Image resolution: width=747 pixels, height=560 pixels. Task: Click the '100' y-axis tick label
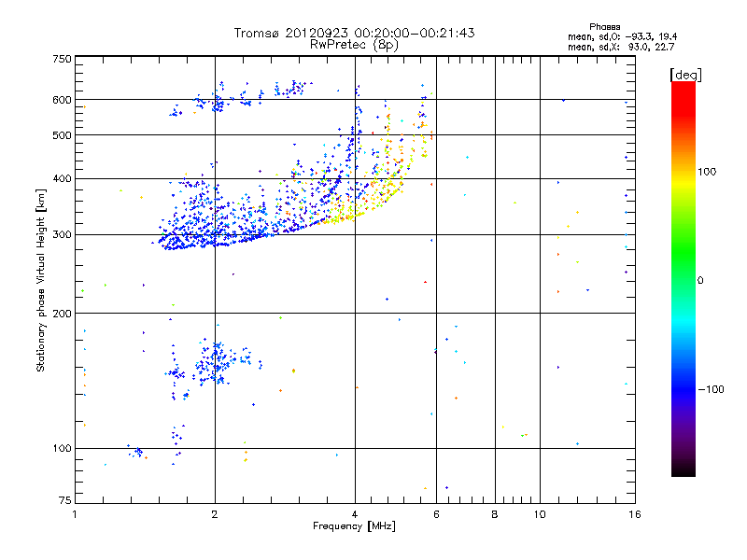click(x=62, y=448)
